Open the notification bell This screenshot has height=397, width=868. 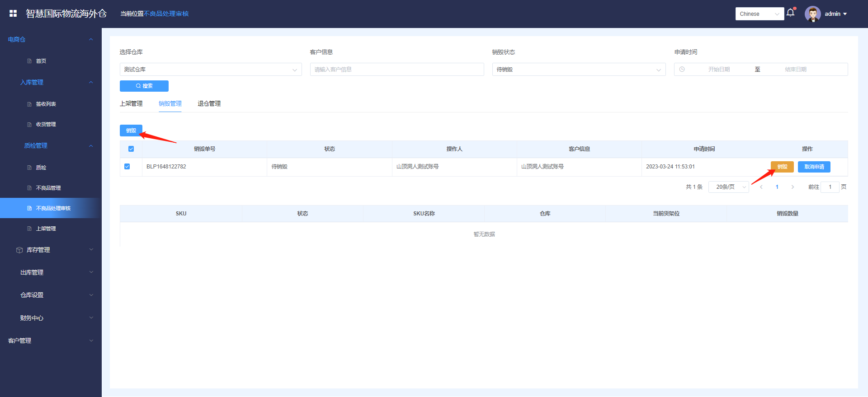(x=790, y=13)
